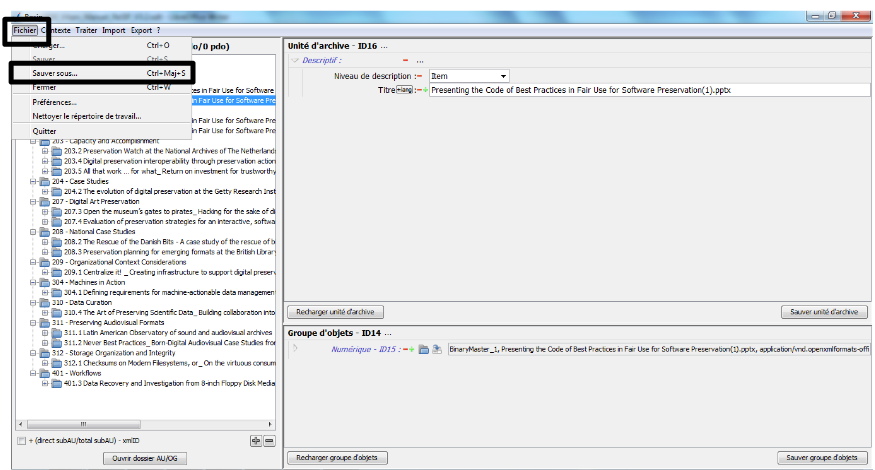Click the +lang button next to Titre
This screenshot has width=875, height=470.
click(404, 90)
